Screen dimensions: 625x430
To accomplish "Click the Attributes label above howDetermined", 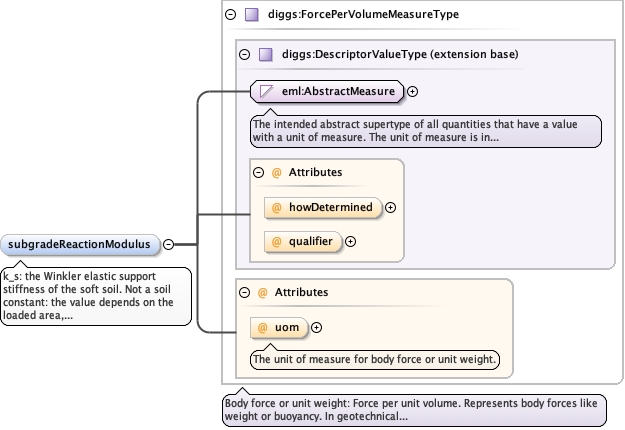I will (315, 172).
